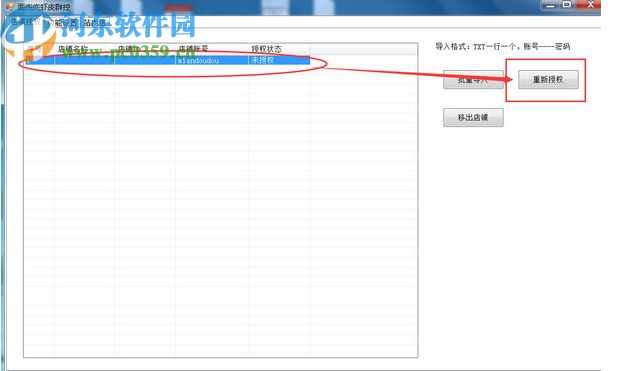Screen dimensions: 617x371
Task: Click the 批量导入 button
Action: [473, 79]
